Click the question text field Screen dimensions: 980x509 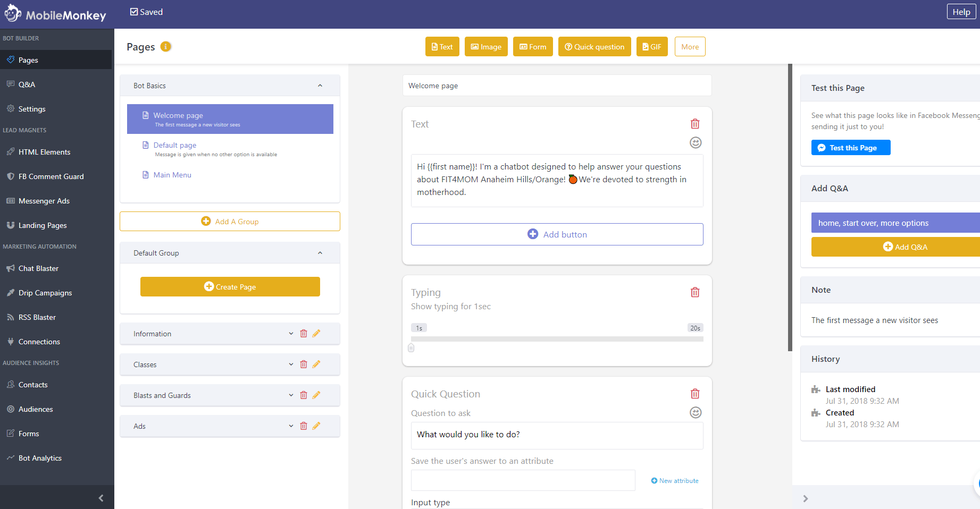[x=557, y=435]
